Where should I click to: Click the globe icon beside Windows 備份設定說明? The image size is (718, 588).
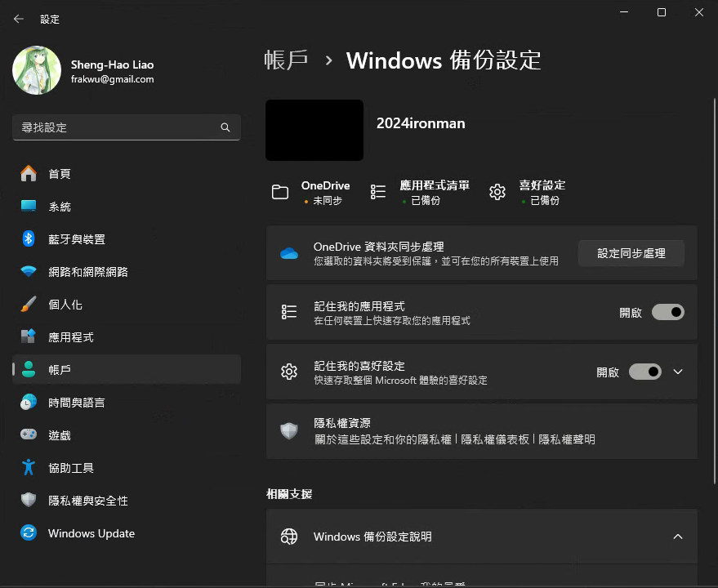289,537
